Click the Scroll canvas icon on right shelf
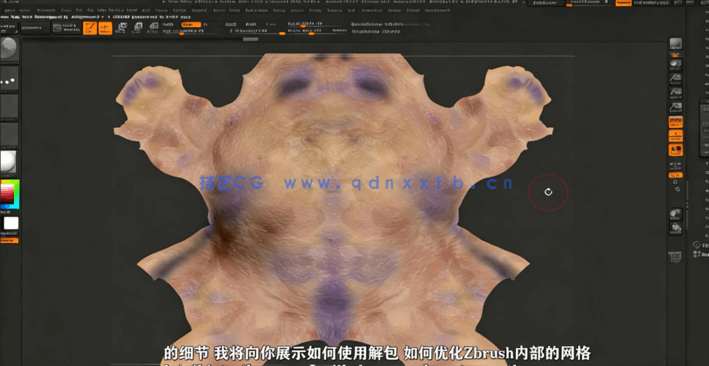The height and width of the screenshot is (366, 709). coord(676,64)
